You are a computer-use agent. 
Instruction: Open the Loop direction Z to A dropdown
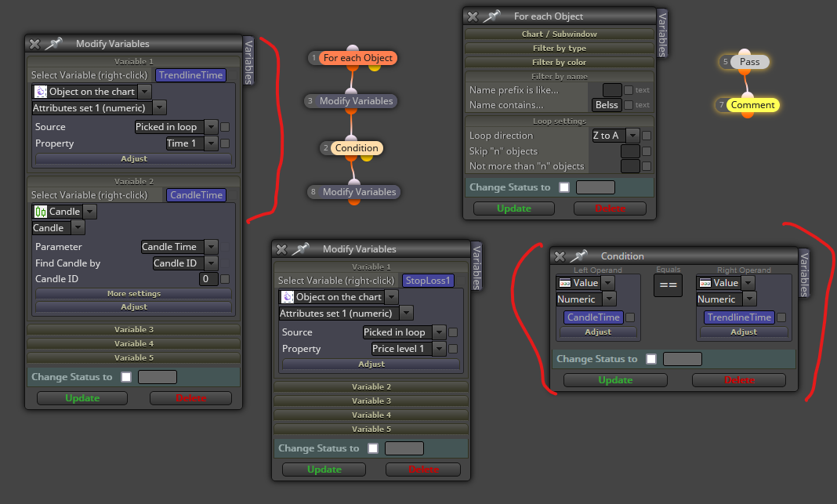pyautogui.click(x=632, y=136)
